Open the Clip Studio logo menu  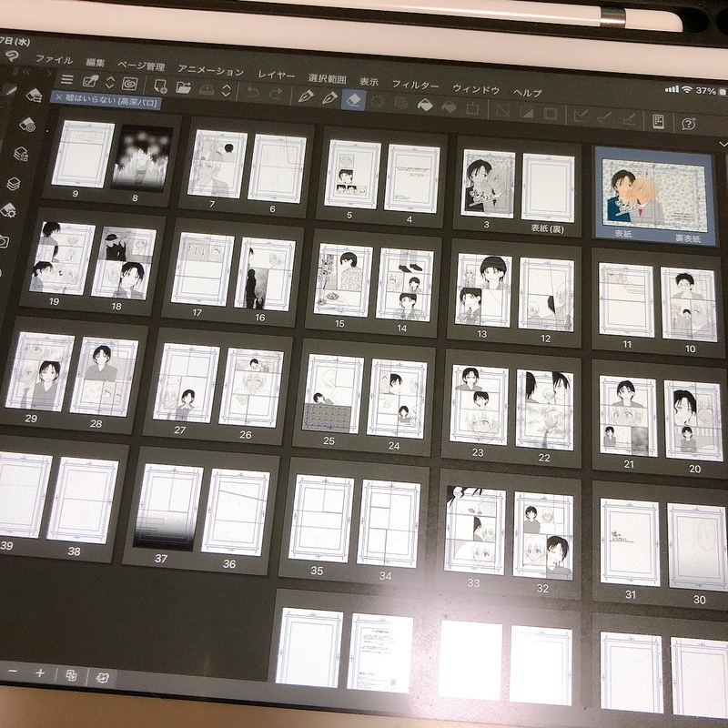[x=13, y=56]
